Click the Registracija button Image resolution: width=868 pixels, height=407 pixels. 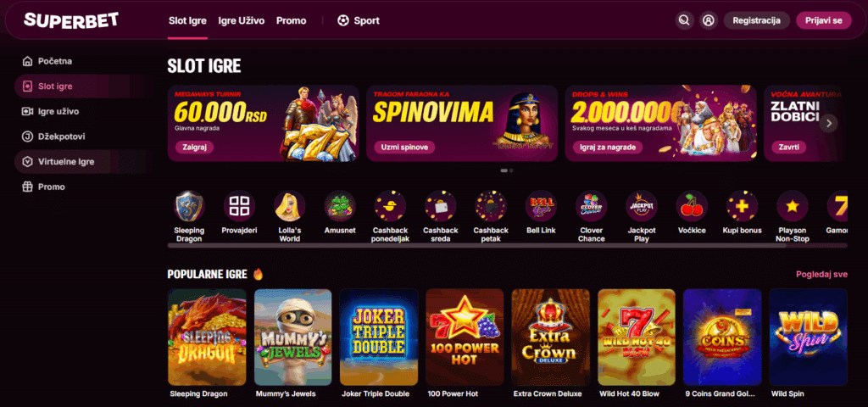[x=757, y=20]
